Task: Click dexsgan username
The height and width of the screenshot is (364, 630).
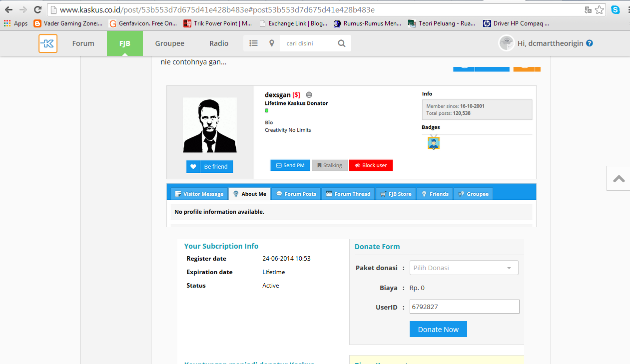Action: pos(278,95)
